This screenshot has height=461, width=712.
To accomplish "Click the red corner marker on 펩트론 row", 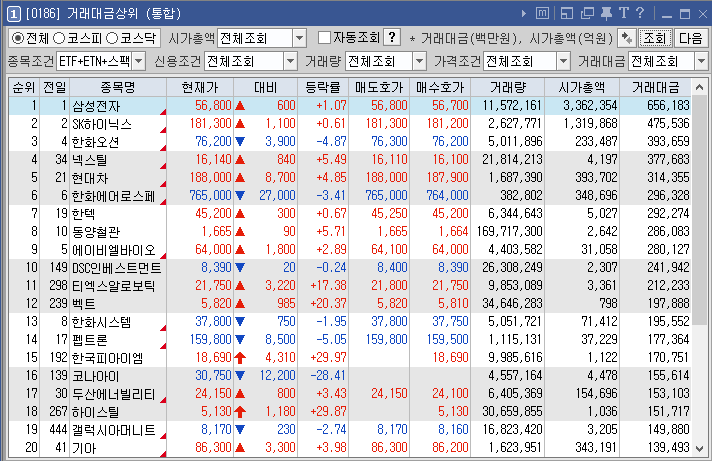I will (x=163, y=346).
